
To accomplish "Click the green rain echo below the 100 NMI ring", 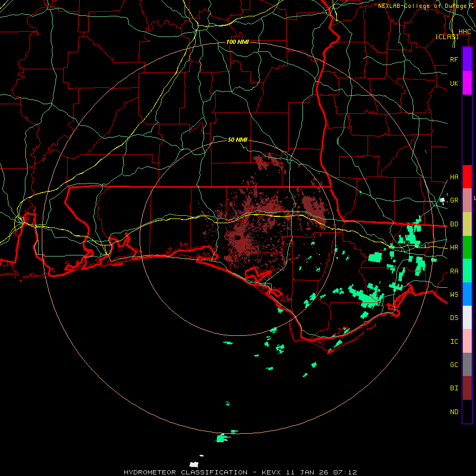I will [222, 438].
